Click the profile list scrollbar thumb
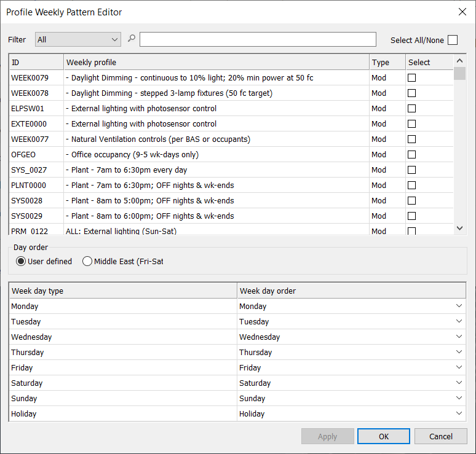476x454 pixels. [x=459, y=73]
